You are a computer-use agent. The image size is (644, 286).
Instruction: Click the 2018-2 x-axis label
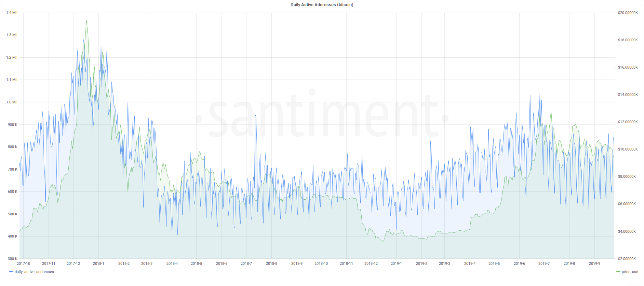[x=124, y=263]
